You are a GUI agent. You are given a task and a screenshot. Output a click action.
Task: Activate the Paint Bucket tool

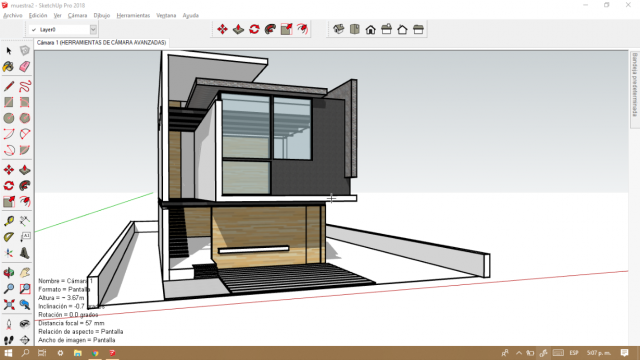pos(9,67)
